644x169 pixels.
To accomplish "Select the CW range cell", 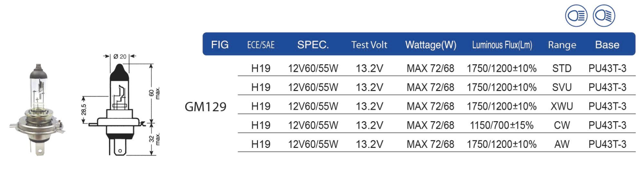I will click(562, 125).
